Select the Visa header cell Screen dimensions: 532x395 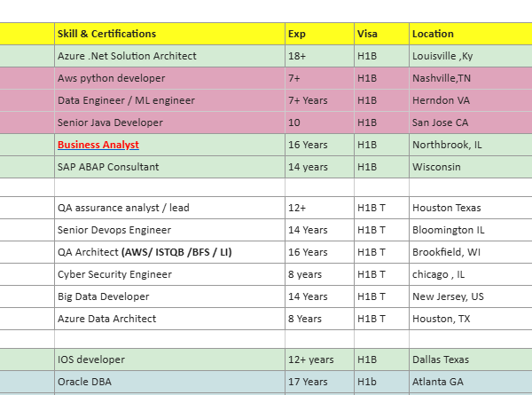[x=381, y=34]
